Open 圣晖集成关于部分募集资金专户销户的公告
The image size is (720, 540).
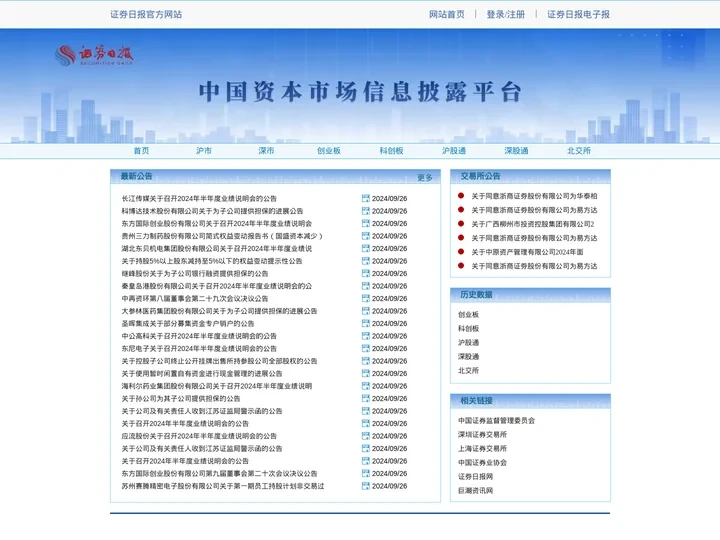click(187, 323)
